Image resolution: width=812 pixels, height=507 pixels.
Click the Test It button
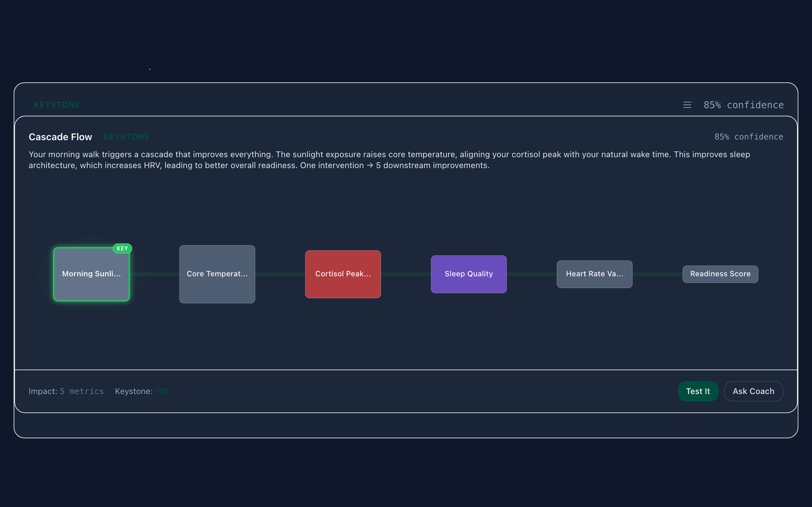[x=698, y=391]
